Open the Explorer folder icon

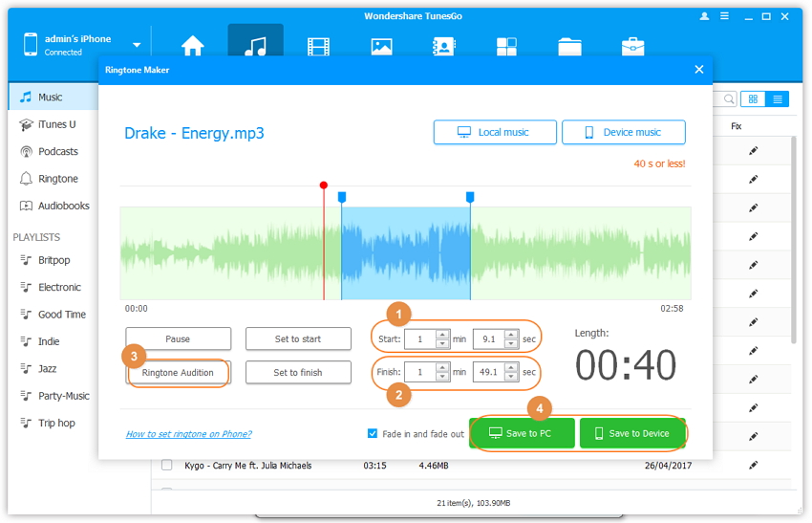569,47
